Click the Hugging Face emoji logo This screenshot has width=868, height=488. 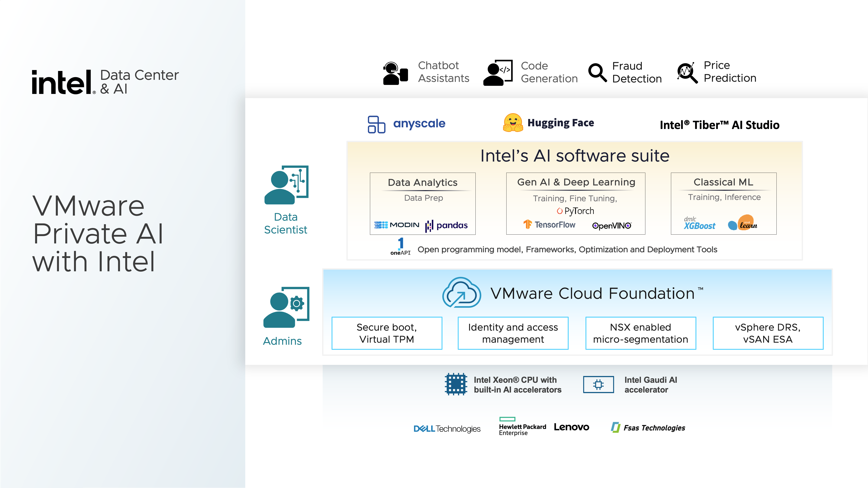513,123
